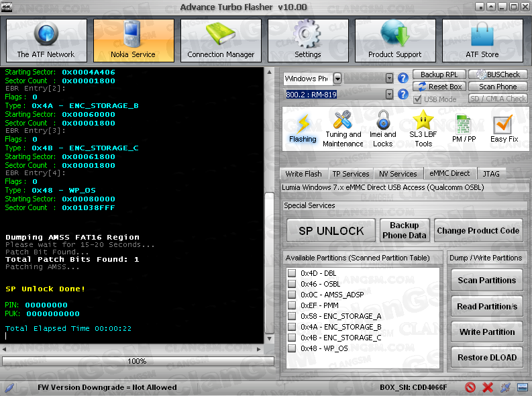
Task: Click the app logo icon in title bar
Action: point(7,7)
